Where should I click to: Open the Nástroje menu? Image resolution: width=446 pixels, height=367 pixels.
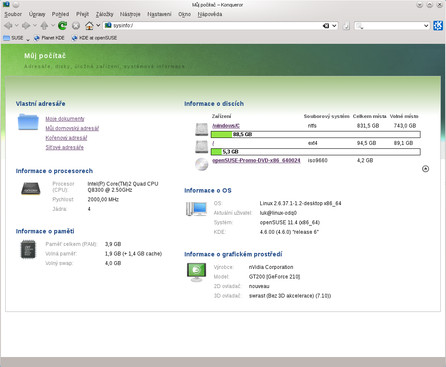coord(130,14)
